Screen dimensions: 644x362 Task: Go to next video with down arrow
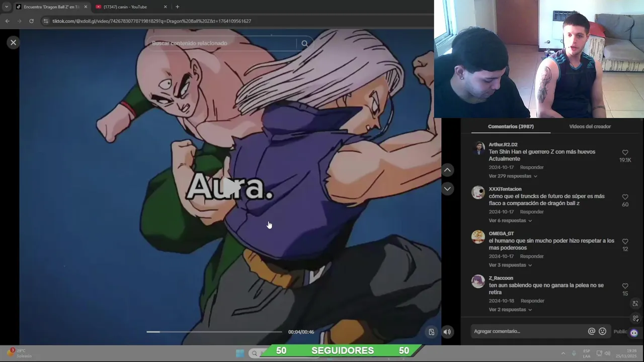(447, 189)
